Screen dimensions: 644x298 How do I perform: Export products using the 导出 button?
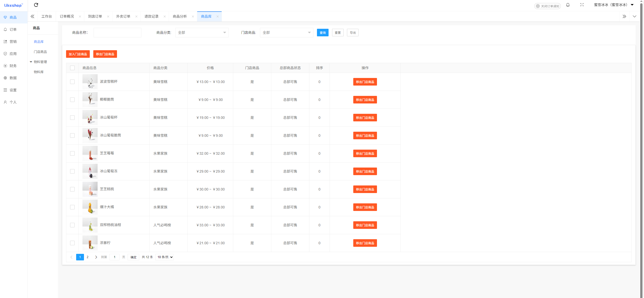(352, 32)
